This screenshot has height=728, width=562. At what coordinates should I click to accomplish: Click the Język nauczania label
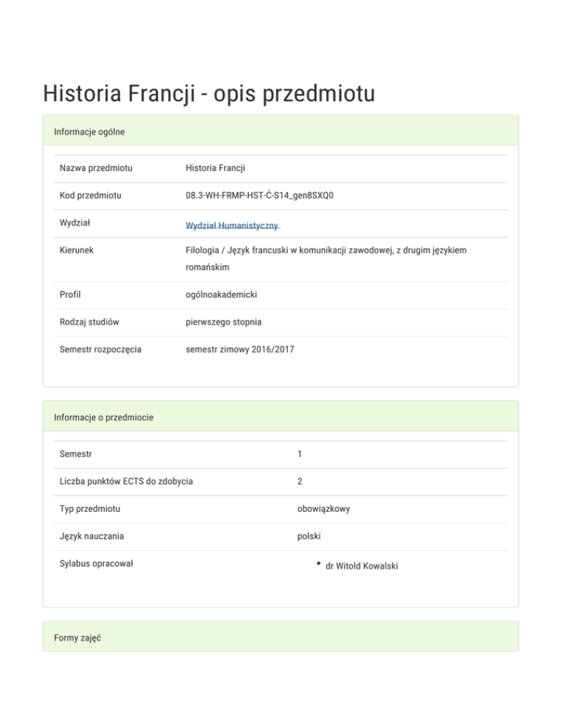pos(91,536)
